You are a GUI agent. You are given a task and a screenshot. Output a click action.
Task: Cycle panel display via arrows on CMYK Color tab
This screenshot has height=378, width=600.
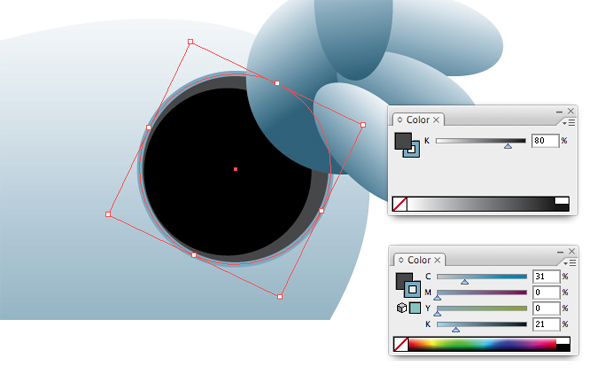401,260
